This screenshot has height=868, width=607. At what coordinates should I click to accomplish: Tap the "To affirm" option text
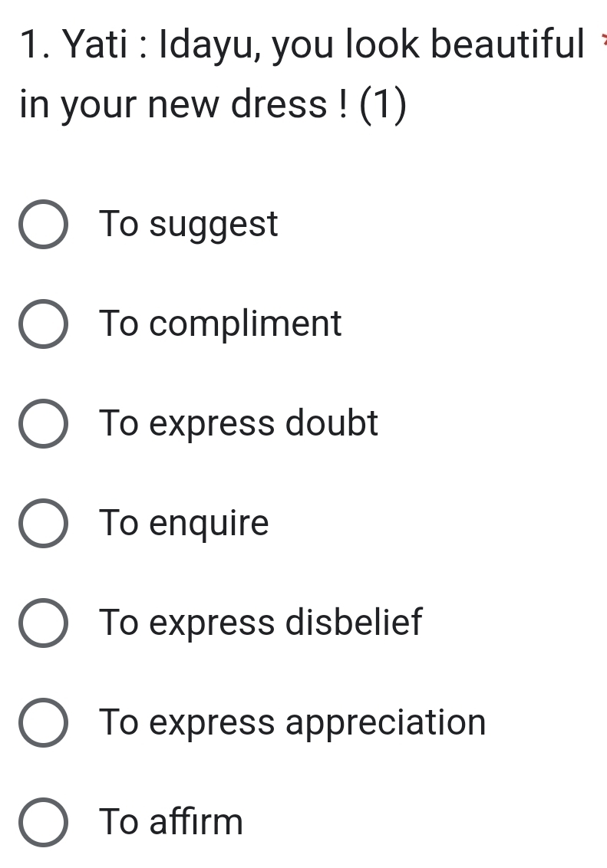(172, 822)
